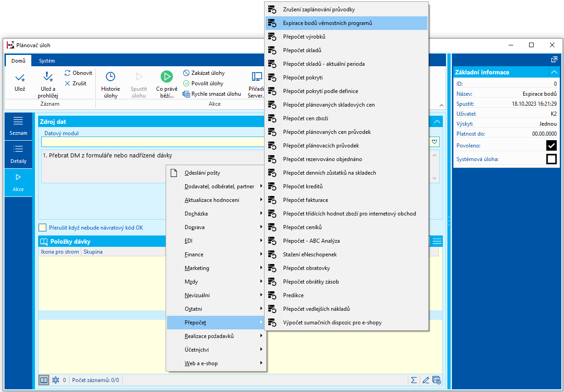564x392 pixels.
Task: Open Dodavatel, odběratel, partner submenu
Action: point(216,186)
